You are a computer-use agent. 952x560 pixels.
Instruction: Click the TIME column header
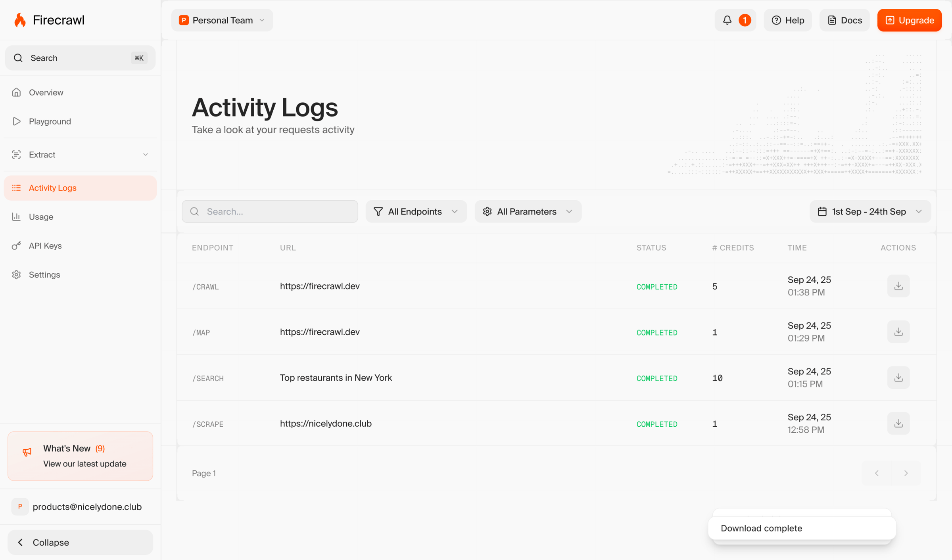[797, 247]
